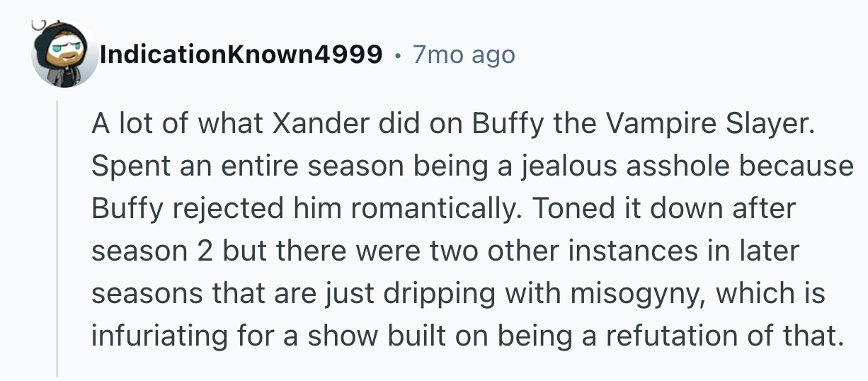The image size is (868, 381).
Task: Click the "7mo ago" timestamp
Action: tap(463, 54)
